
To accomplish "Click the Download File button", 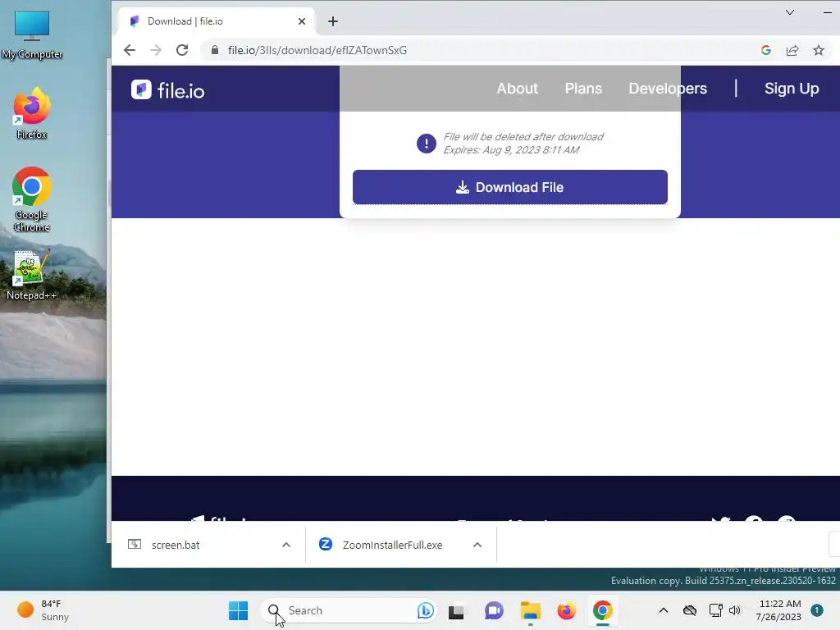I will tap(510, 187).
